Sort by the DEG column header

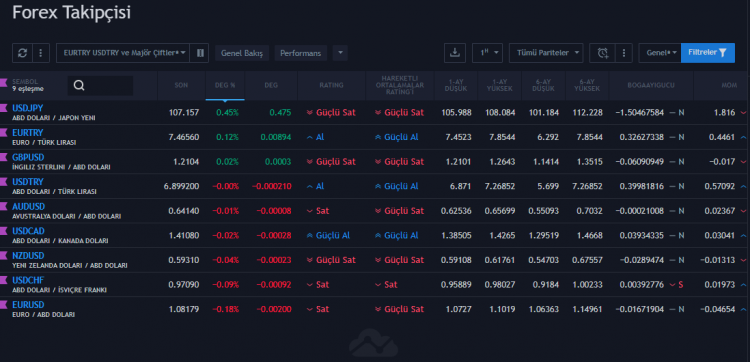(271, 85)
